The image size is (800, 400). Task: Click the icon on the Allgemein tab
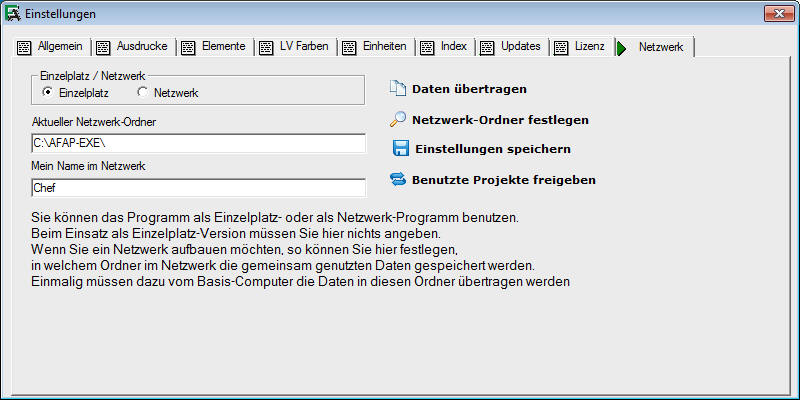[25, 47]
